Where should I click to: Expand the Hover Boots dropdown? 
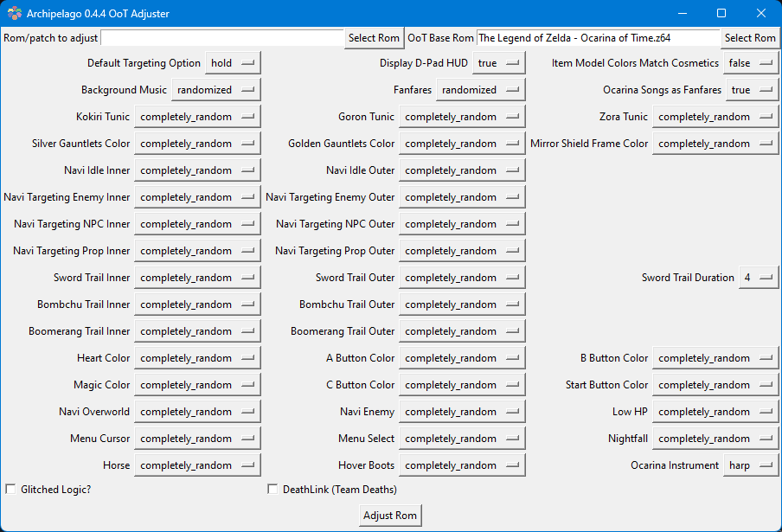click(462, 465)
